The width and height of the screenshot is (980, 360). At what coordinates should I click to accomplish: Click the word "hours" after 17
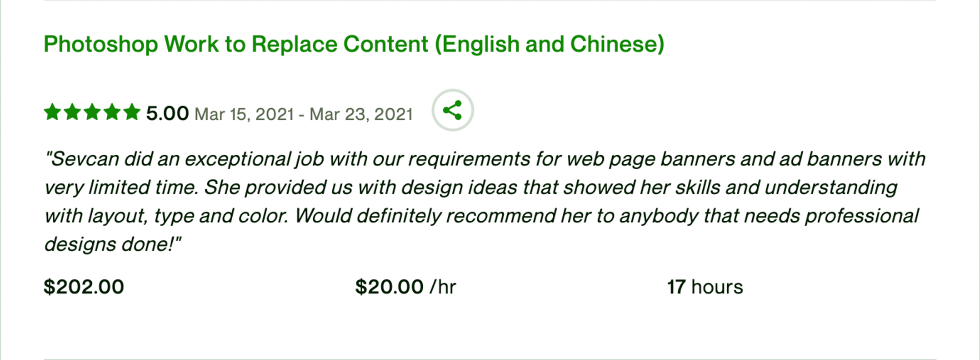coord(717,287)
